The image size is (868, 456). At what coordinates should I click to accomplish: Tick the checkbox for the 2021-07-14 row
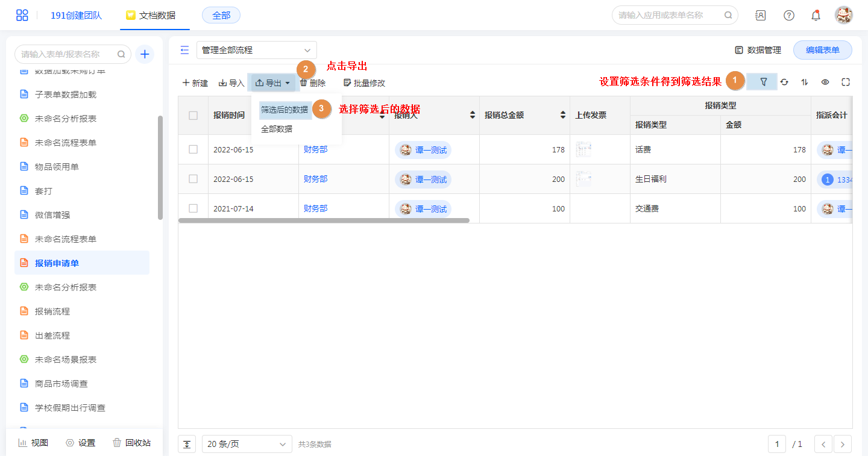[x=193, y=208]
